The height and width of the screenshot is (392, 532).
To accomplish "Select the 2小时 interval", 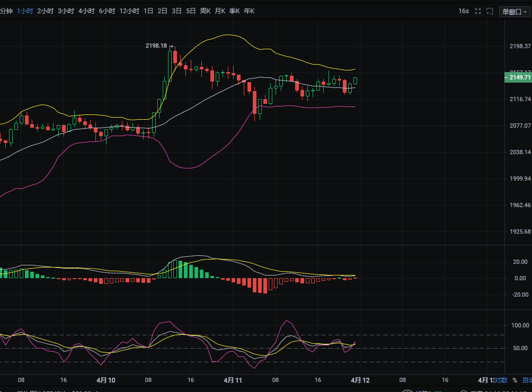I will [45, 11].
